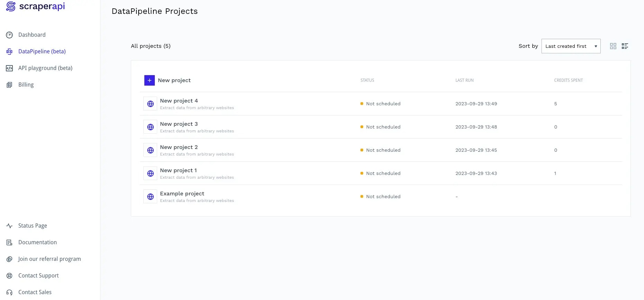Click the Contact Sales headset icon
The width and height of the screenshot is (644, 300).
(9, 292)
